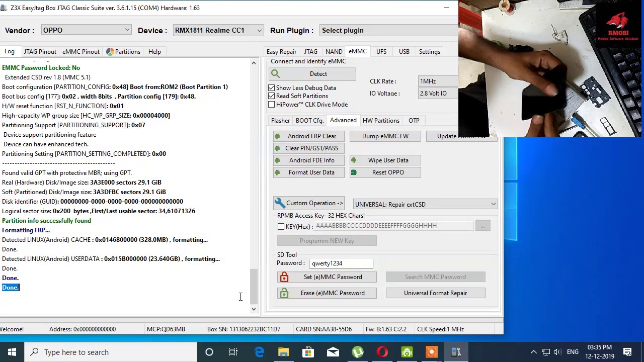Open the Vendor dropdown showing OPPO
The width and height of the screenshot is (644, 362).
coord(86,30)
